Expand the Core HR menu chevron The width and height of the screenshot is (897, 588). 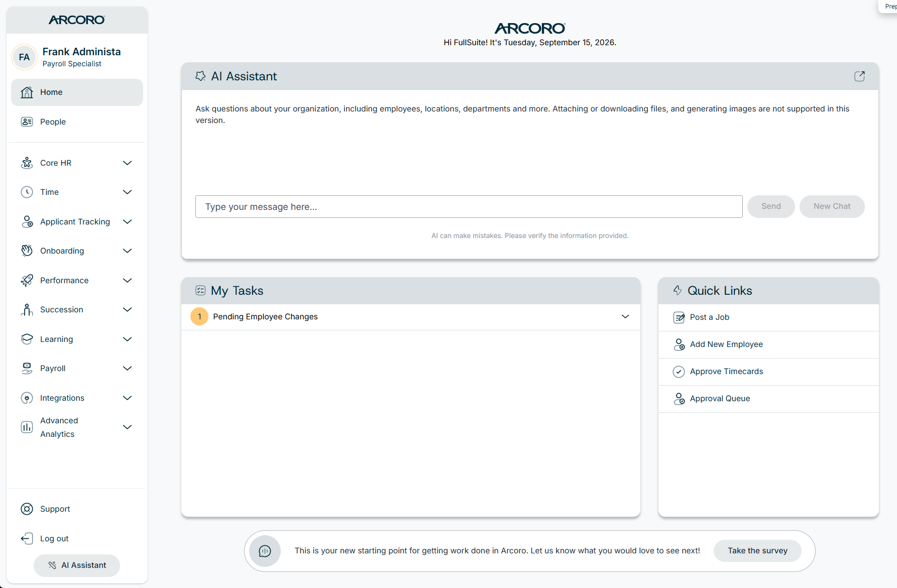(128, 163)
